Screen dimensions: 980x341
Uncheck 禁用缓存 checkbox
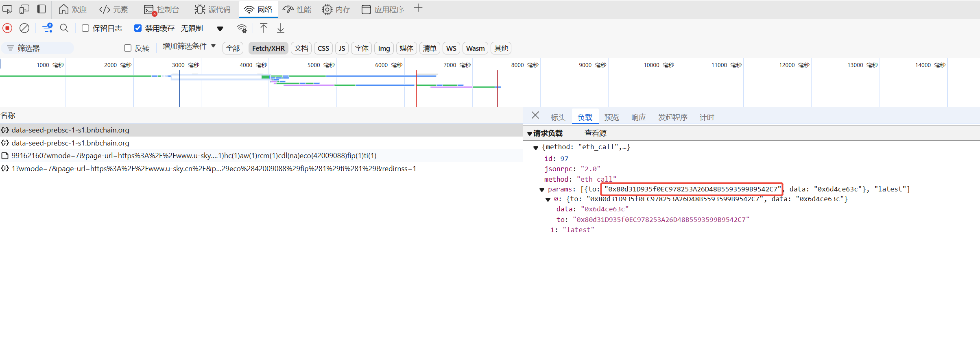tap(138, 28)
